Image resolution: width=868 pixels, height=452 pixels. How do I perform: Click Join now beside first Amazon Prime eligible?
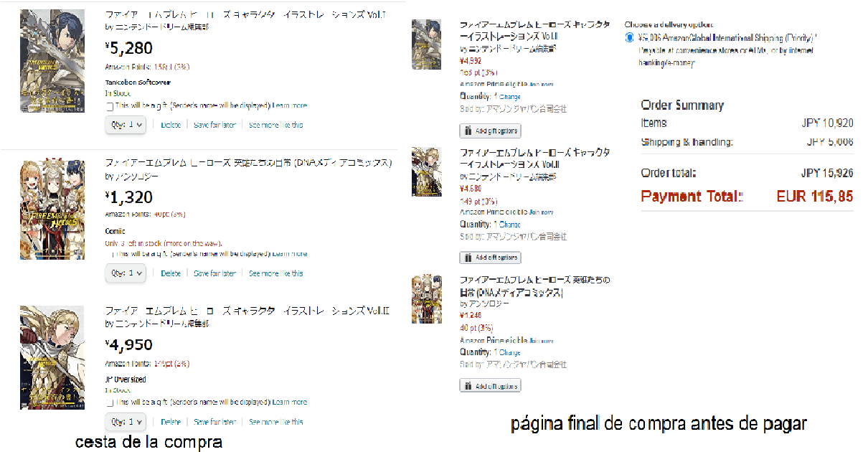pos(541,84)
